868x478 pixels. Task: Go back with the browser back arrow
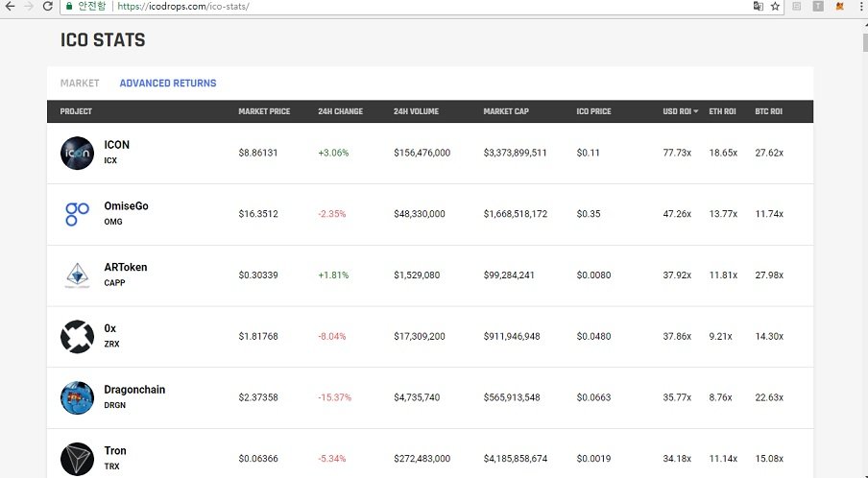pyautogui.click(x=10, y=6)
